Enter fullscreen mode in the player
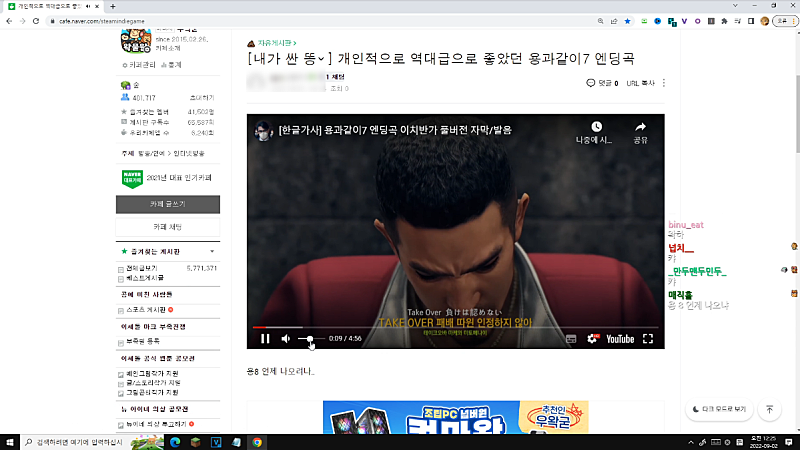The width and height of the screenshot is (800, 450). [648, 339]
